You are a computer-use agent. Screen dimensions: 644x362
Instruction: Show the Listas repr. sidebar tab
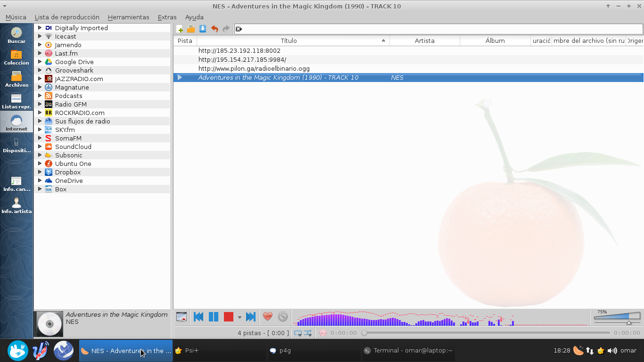(17, 102)
